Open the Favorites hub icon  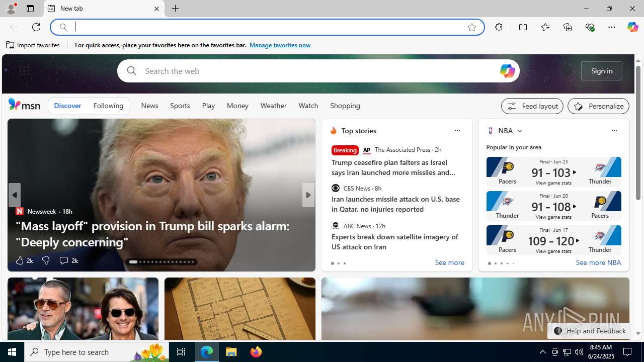(x=545, y=27)
